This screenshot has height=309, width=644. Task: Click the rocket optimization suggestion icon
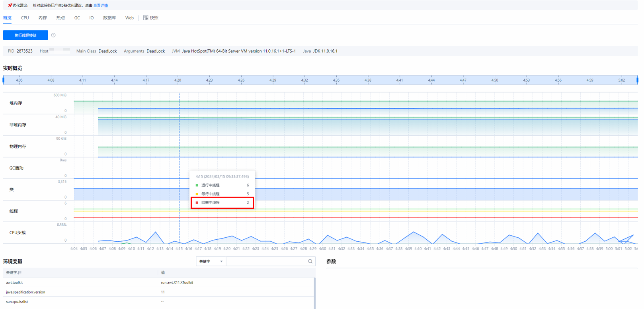pos(10,5)
